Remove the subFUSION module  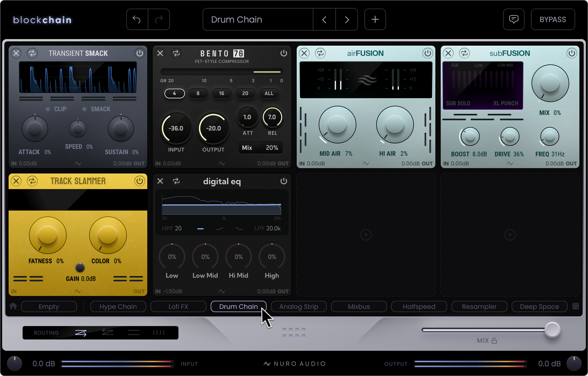click(448, 53)
